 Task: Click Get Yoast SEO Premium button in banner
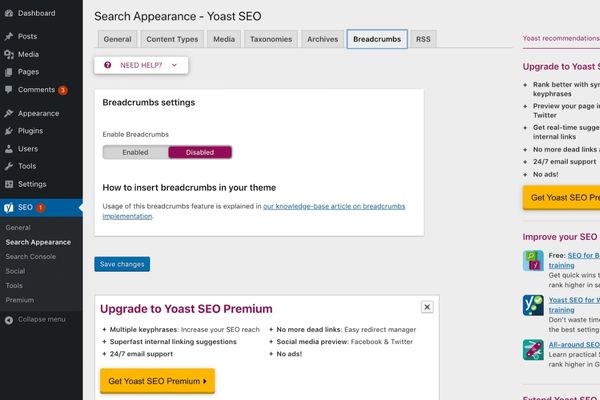click(x=157, y=381)
